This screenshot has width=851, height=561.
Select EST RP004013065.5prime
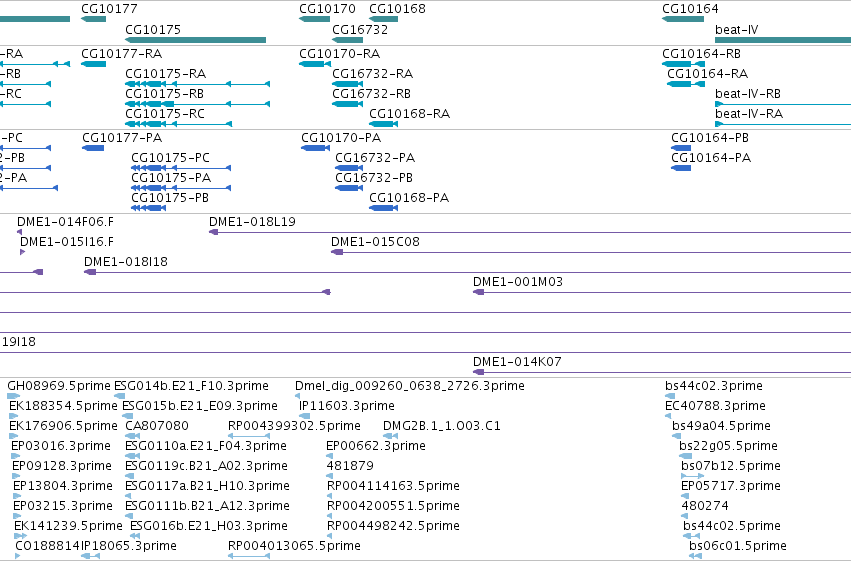(249, 556)
